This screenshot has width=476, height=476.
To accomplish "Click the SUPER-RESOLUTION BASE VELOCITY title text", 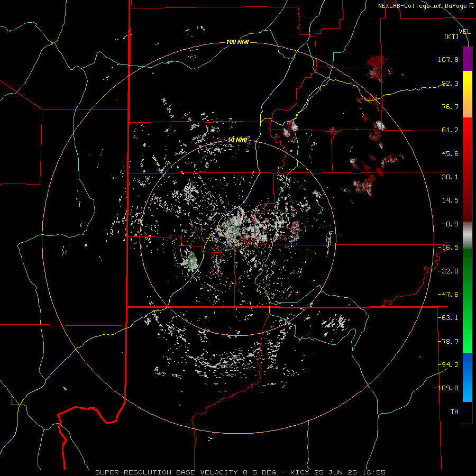I will click(x=167, y=472).
